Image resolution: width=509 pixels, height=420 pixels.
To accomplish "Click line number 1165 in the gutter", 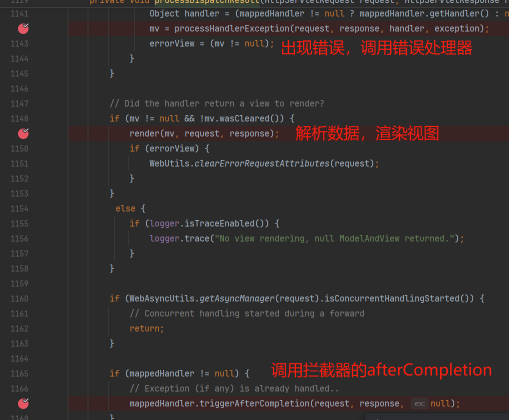I will click(x=19, y=373).
